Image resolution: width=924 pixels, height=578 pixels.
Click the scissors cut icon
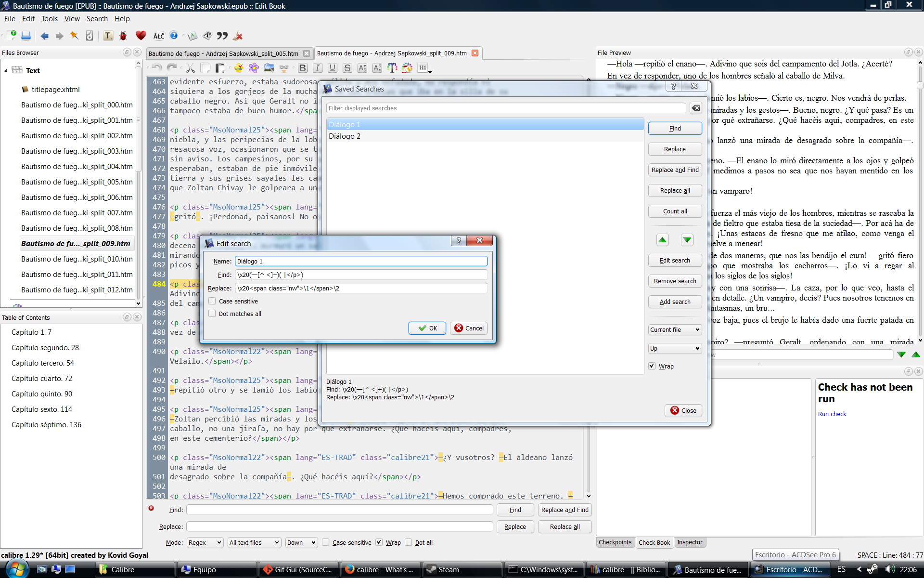pos(191,68)
